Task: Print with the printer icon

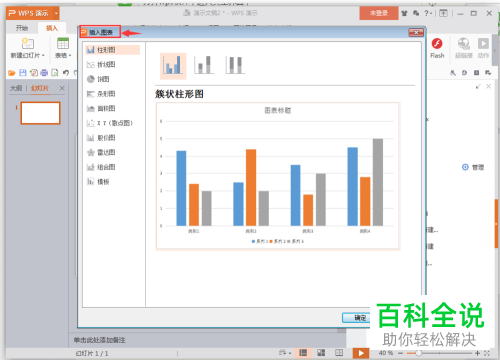Action: click(44, 73)
